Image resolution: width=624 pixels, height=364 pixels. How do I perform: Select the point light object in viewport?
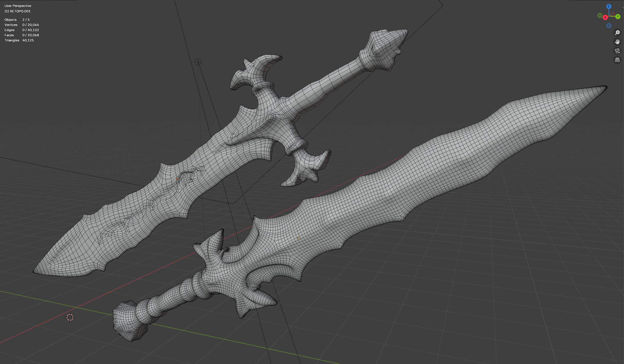[x=198, y=62]
